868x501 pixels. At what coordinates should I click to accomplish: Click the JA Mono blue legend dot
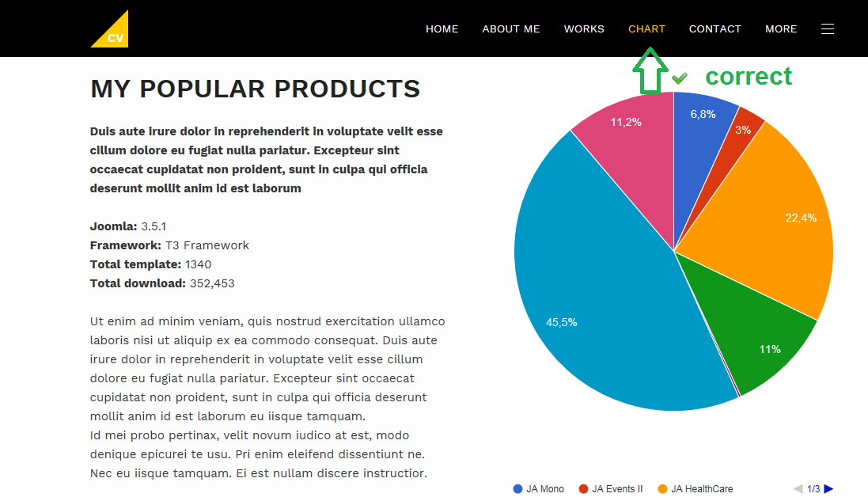(518, 489)
